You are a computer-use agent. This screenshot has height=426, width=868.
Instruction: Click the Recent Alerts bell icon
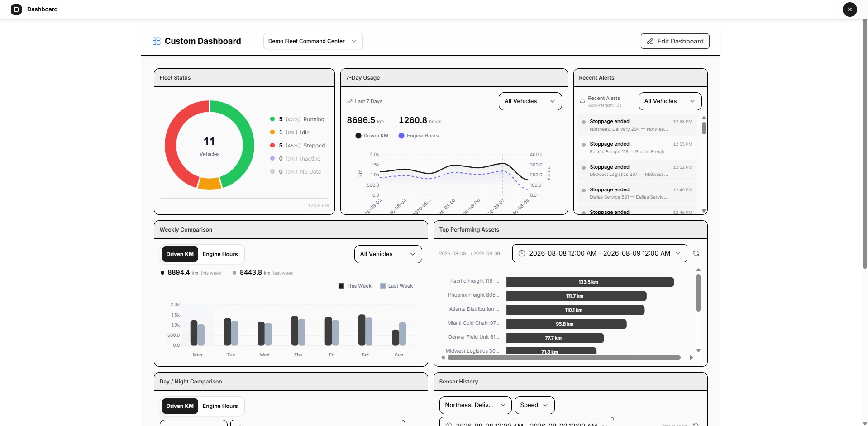pyautogui.click(x=582, y=101)
